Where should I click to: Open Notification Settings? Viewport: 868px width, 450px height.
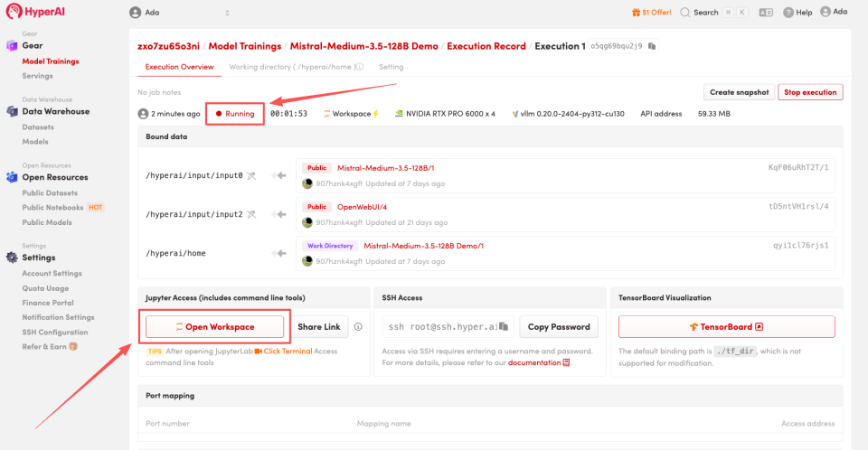58,317
